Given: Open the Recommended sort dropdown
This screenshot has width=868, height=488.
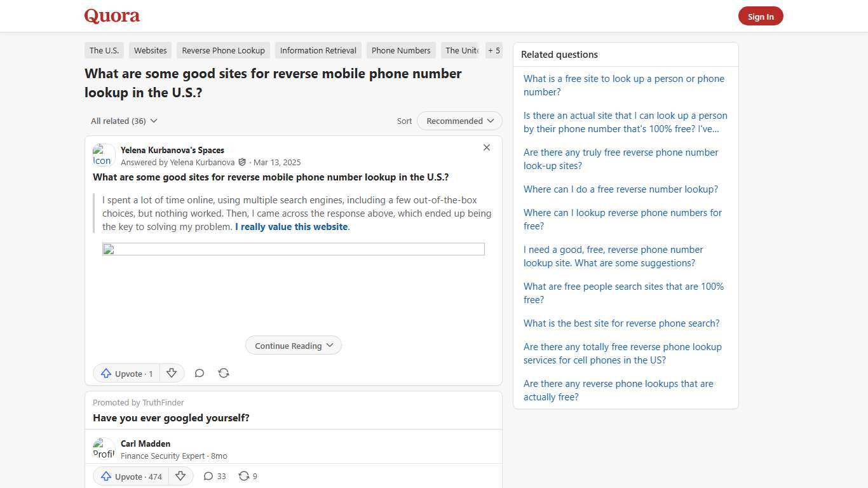Looking at the screenshot, I should (x=459, y=121).
